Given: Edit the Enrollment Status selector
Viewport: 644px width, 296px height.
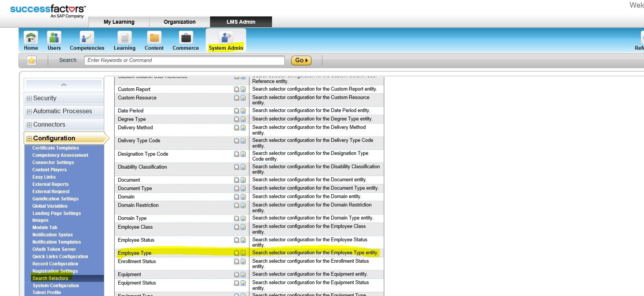Looking at the screenshot, I should (243, 262).
